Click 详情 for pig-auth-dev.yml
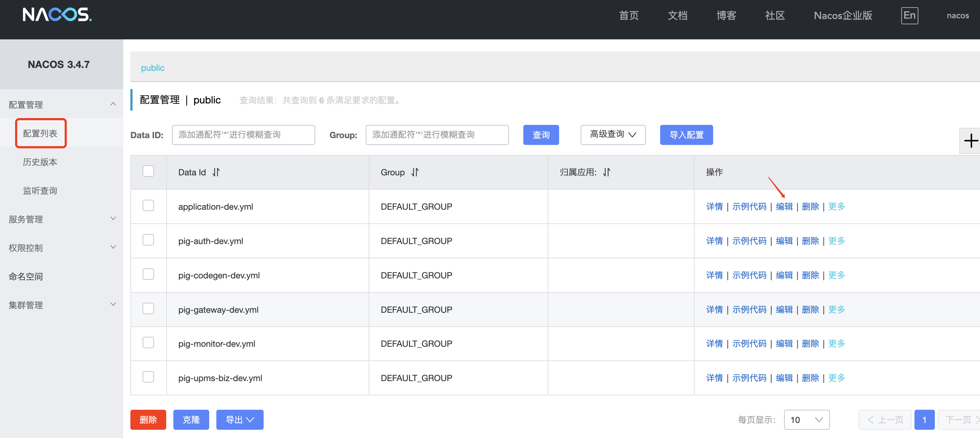Image resolution: width=980 pixels, height=438 pixels. [x=715, y=241]
